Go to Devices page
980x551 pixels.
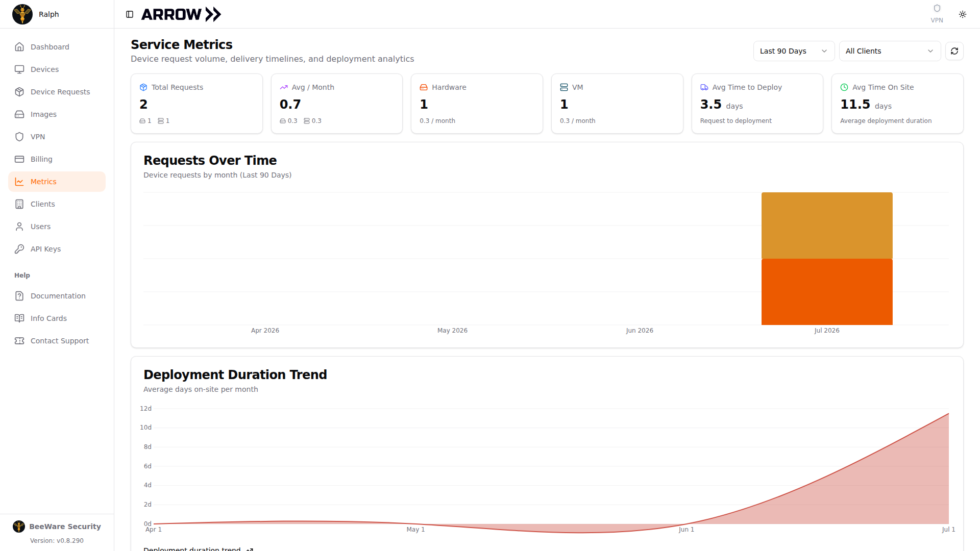(57, 69)
